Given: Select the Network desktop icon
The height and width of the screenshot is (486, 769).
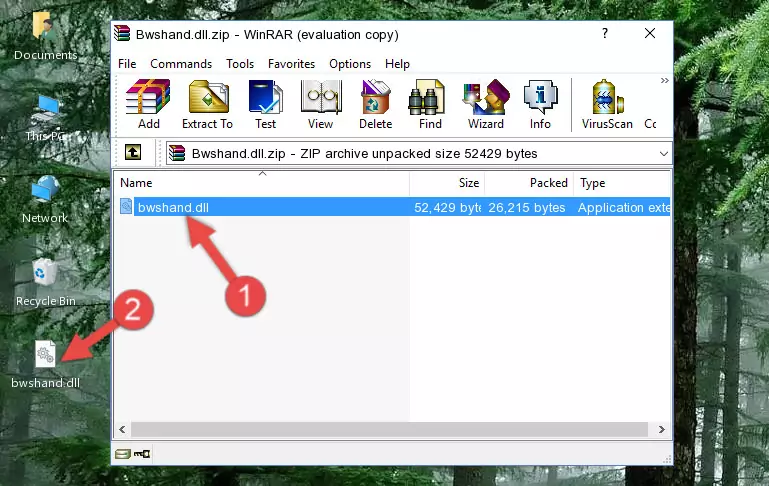Looking at the screenshot, I should [45, 200].
